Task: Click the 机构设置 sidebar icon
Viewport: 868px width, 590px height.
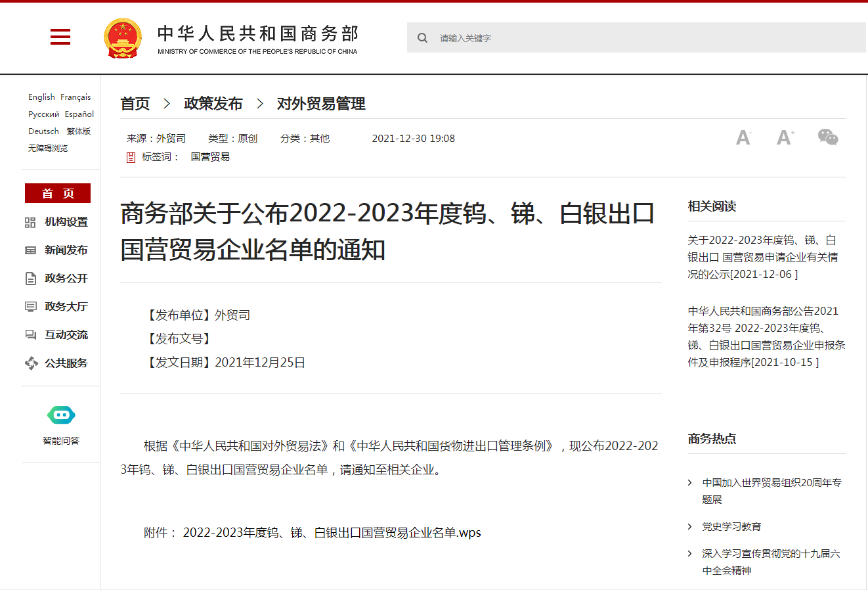Action: (30, 223)
